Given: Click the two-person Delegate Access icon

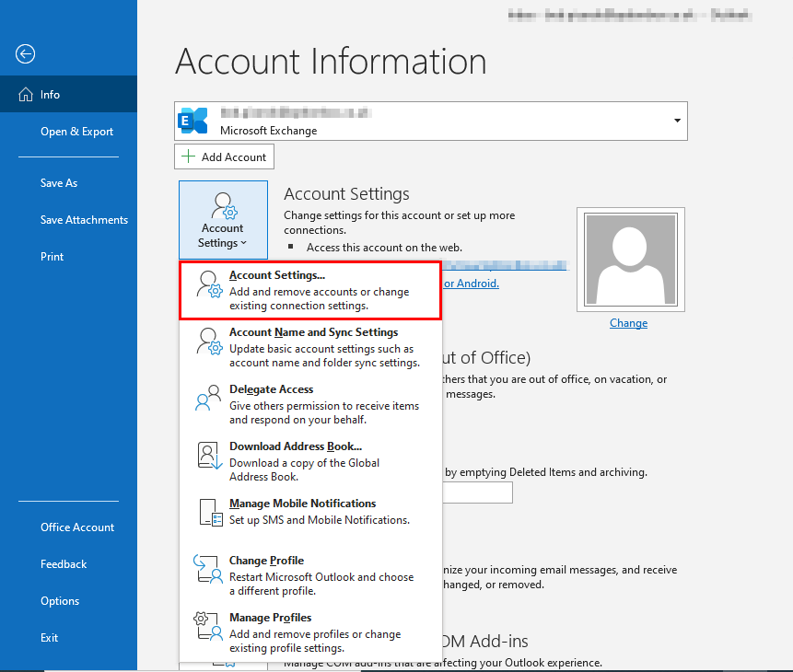Looking at the screenshot, I should 208,398.
